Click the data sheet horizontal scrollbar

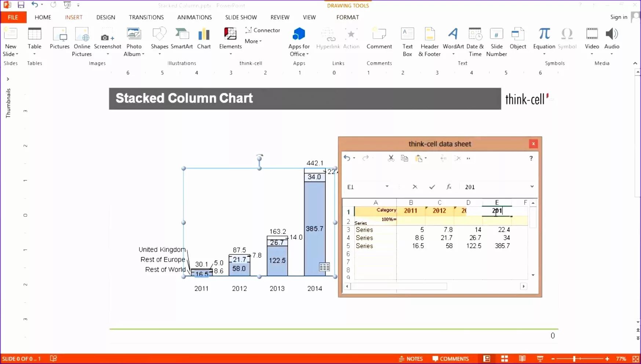[399, 286]
